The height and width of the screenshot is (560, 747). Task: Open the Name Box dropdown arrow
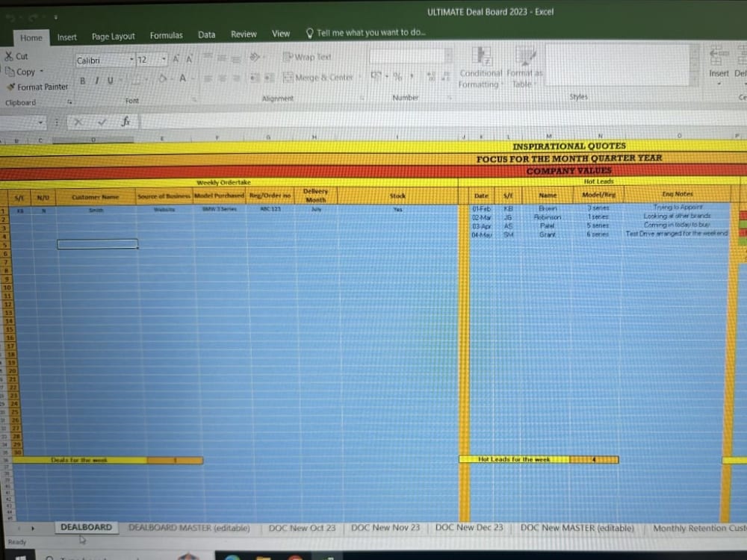(40, 123)
